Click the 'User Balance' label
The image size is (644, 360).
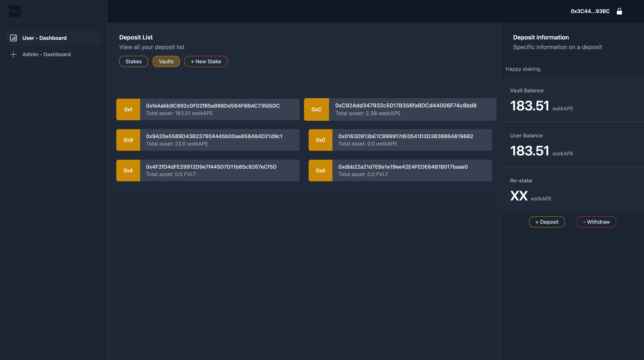pyautogui.click(x=526, y=136)
